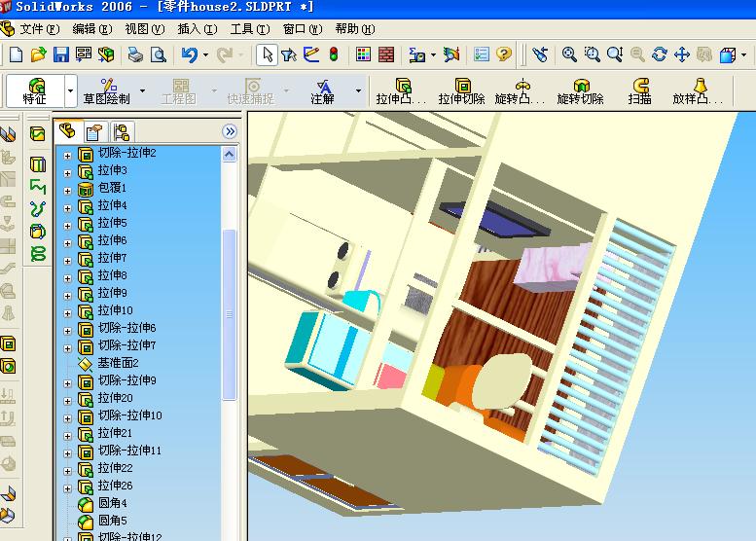Click the Loft (放样凸) tool

click(x=699, y=91)
